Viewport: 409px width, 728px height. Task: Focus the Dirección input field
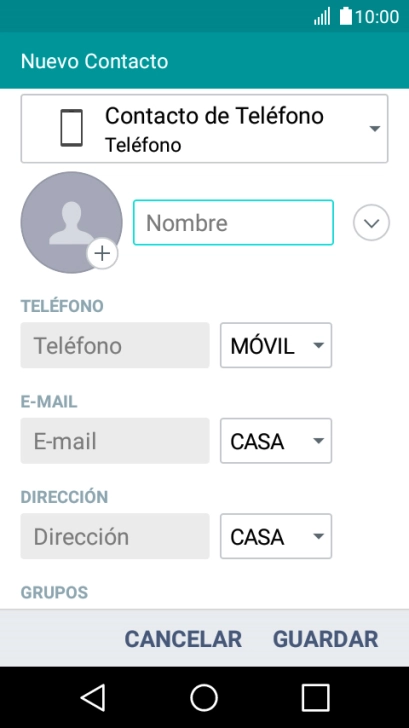(115, 536)
